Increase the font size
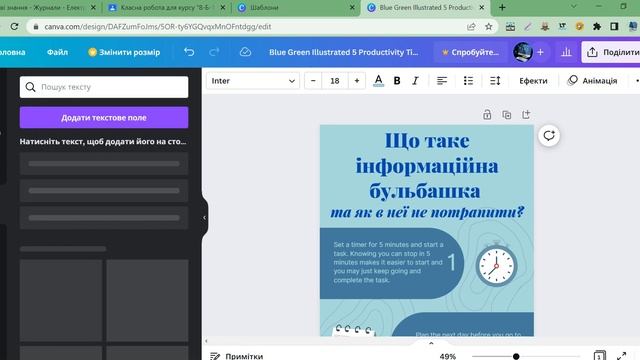Image resolution: width=640 pixels, height=360 pixels. pyautogui.click(x=357, y=81)
